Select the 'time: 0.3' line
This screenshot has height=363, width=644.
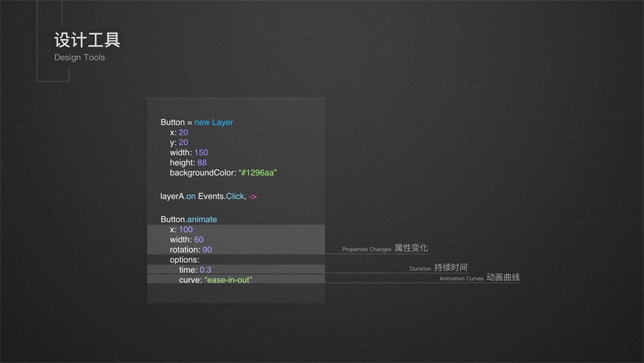195,270
